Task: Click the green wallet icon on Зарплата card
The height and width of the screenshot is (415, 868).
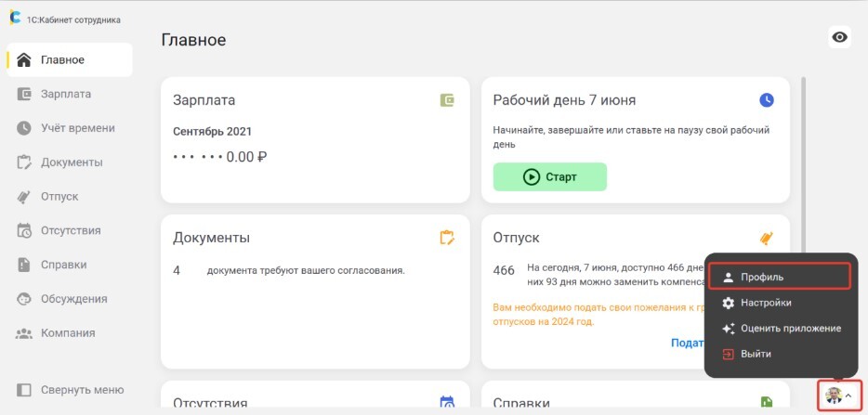Action: (447, 100)
